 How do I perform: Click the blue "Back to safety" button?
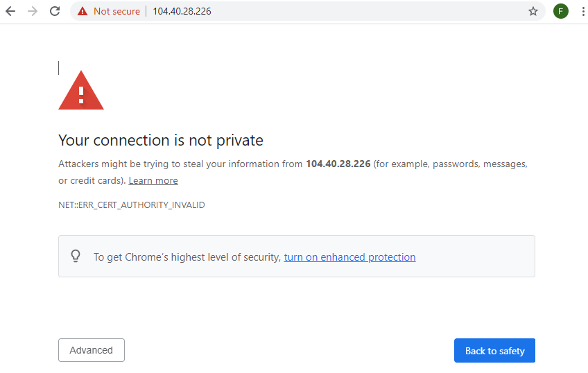(494, 351)
